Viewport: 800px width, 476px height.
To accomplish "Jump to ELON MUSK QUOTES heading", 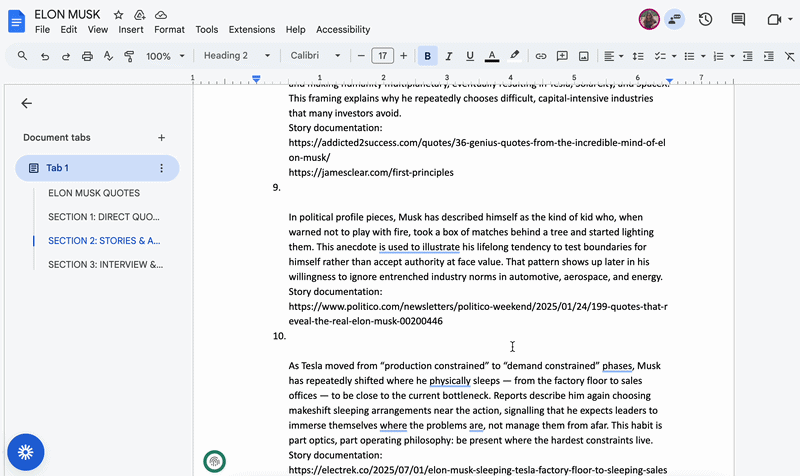I will click(94, 193).
